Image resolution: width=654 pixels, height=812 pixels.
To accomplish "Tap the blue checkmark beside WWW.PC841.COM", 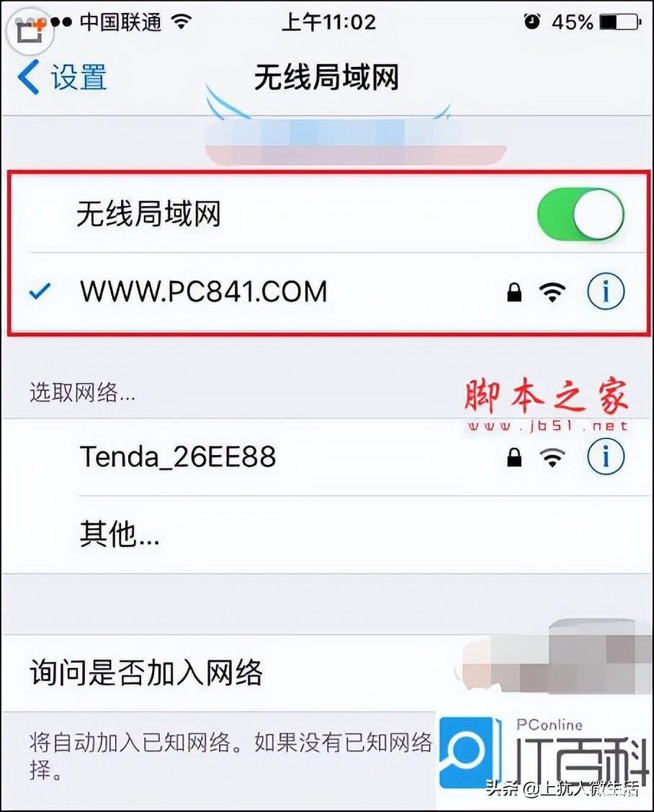I will point(40,292).
